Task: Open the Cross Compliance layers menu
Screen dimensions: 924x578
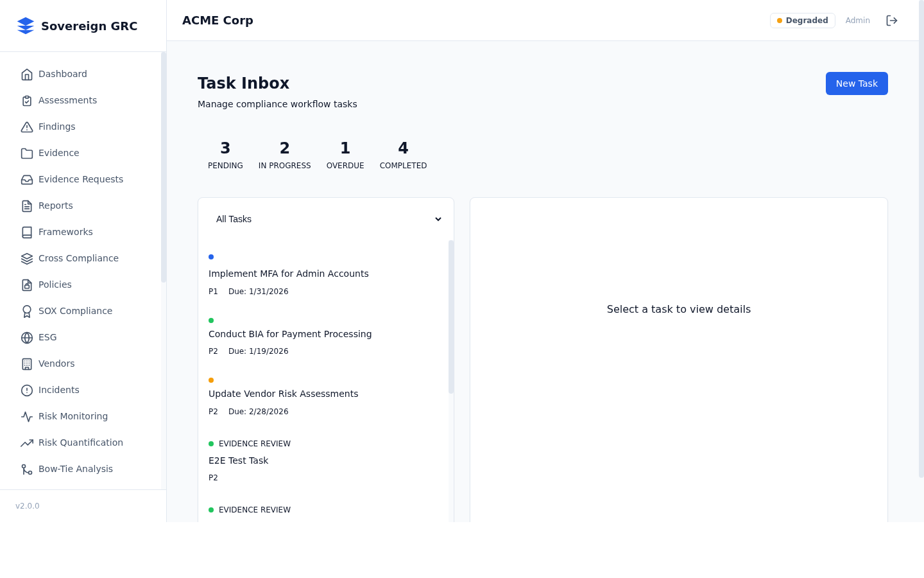Action: (x=78, y=258)
